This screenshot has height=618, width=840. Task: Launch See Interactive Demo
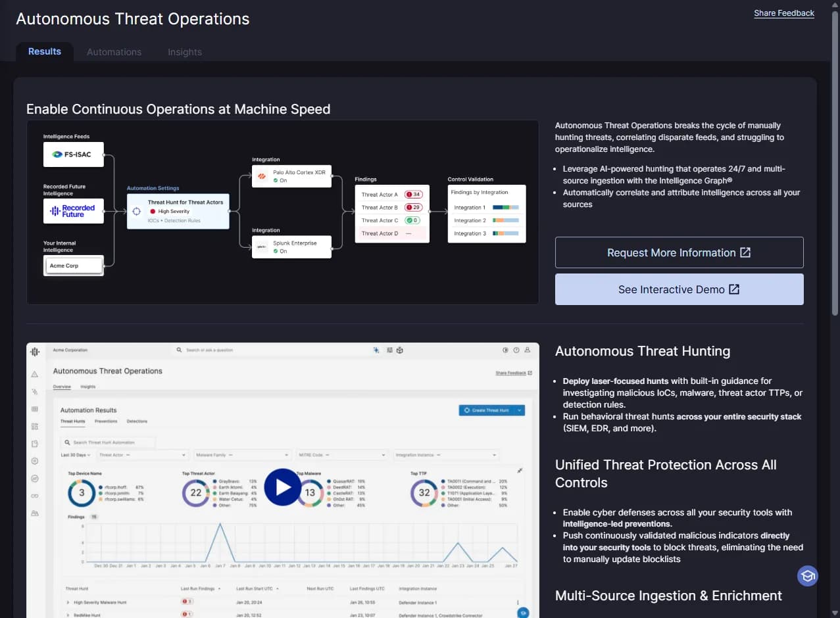679,289
